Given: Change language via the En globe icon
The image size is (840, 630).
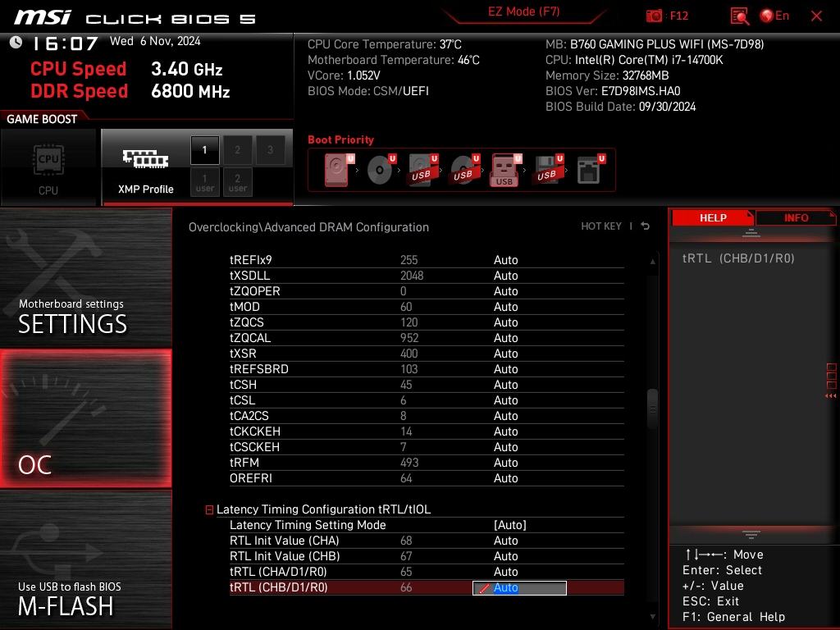Looking at the screenshot, I should (x=774, y=16).
